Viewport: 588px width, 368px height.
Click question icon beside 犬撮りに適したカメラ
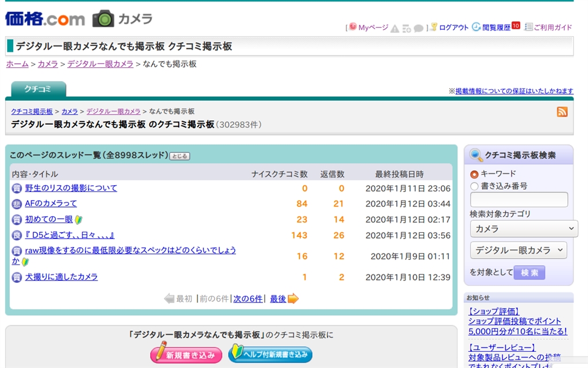coord(17,278)
